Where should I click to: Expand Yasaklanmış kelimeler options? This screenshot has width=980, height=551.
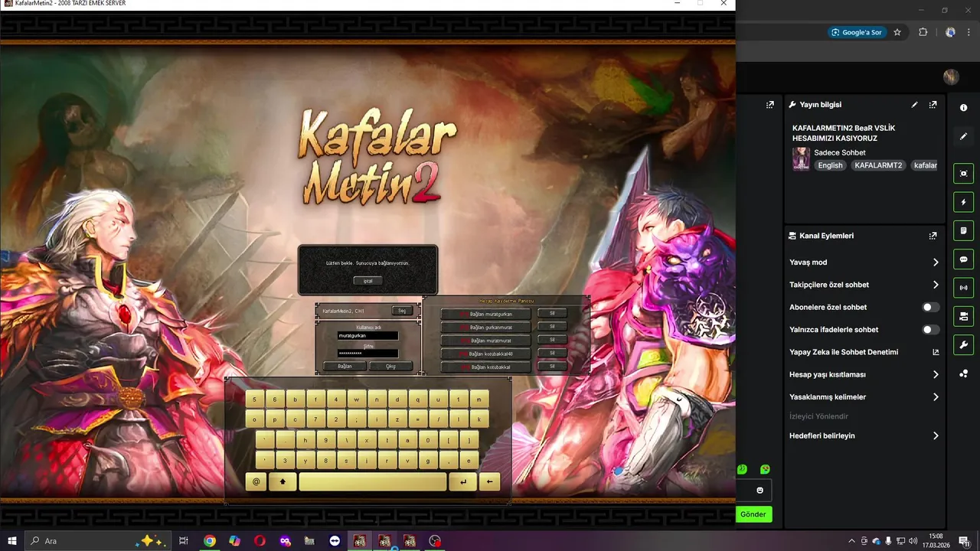tap(864, 397)
